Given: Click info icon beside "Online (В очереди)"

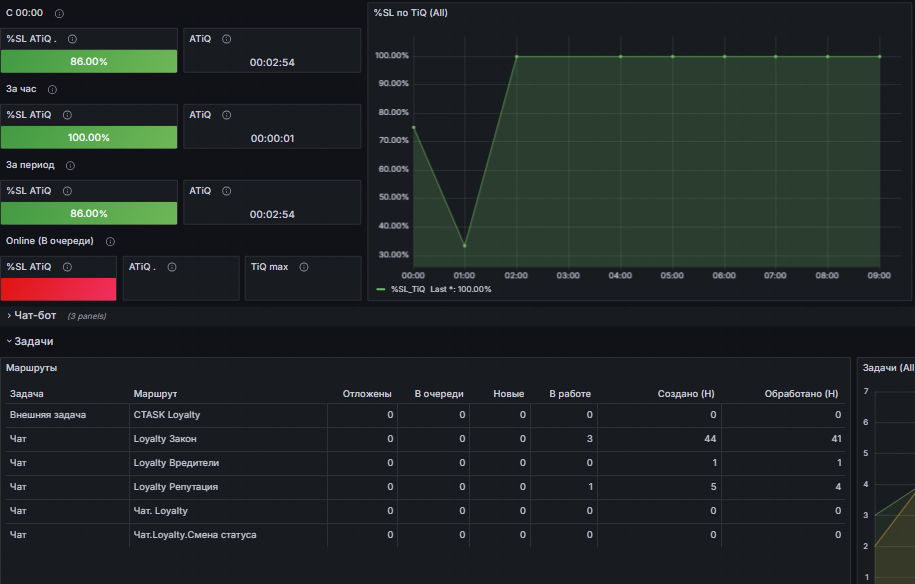Looking at the screenshot, I should (110, 241).
